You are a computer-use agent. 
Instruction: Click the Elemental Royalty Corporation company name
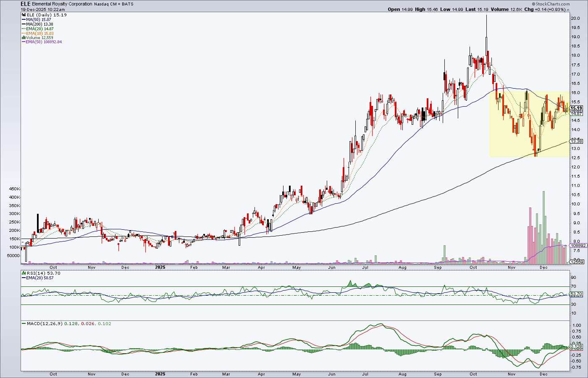pos(62,4)
